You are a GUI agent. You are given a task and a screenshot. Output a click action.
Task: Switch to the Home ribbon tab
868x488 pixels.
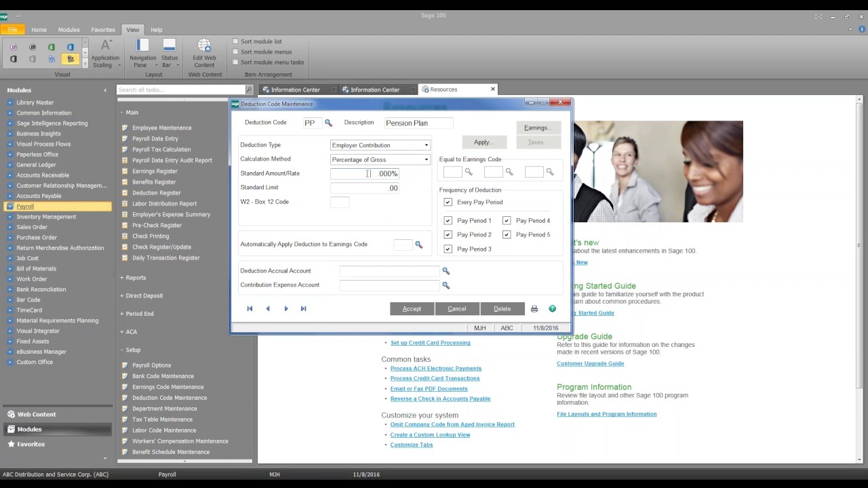(x=39, y=30)
